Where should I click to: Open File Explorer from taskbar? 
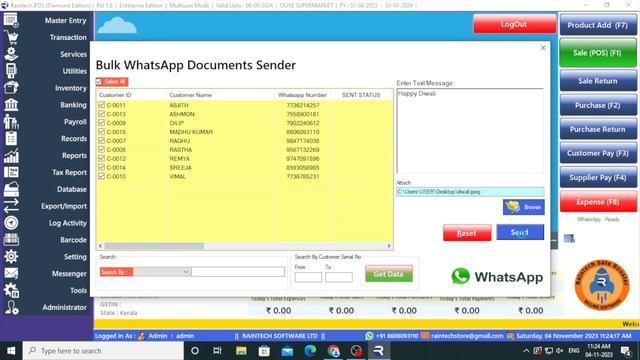pyautogui.click(x=241, y=351)
